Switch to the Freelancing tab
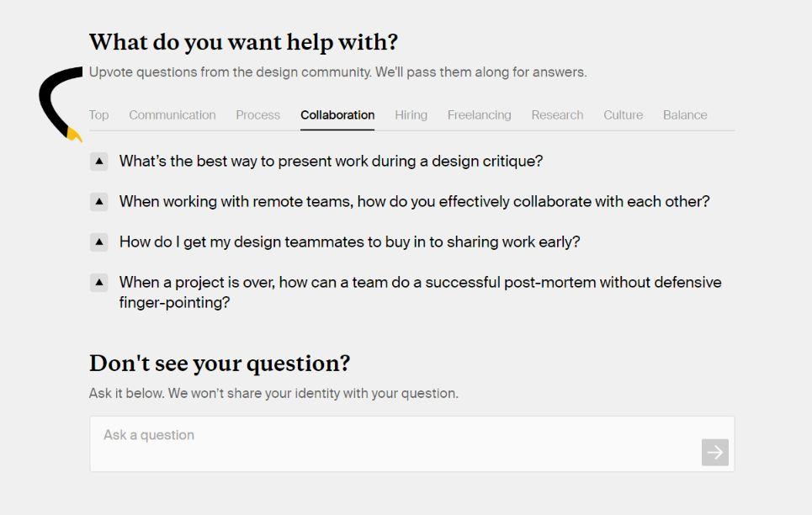This screenshot has height=515, width=812. [480, 115]
